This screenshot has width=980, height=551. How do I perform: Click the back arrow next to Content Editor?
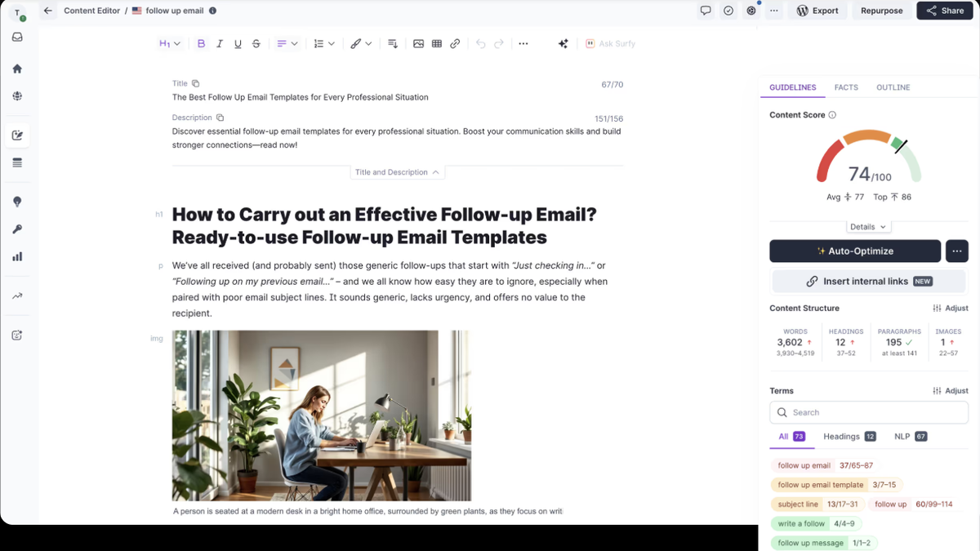(48, 11)
